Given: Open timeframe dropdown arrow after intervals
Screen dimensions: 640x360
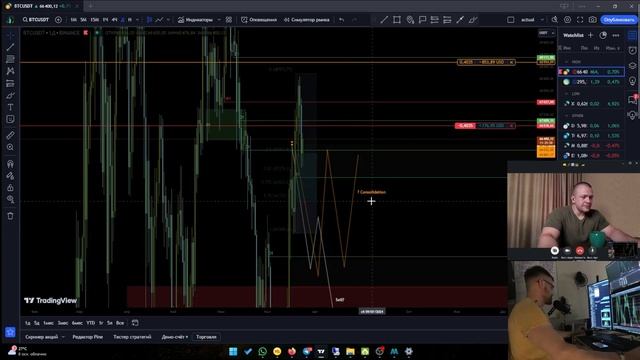Looking at the screenshot, I should tap(137, 20).
